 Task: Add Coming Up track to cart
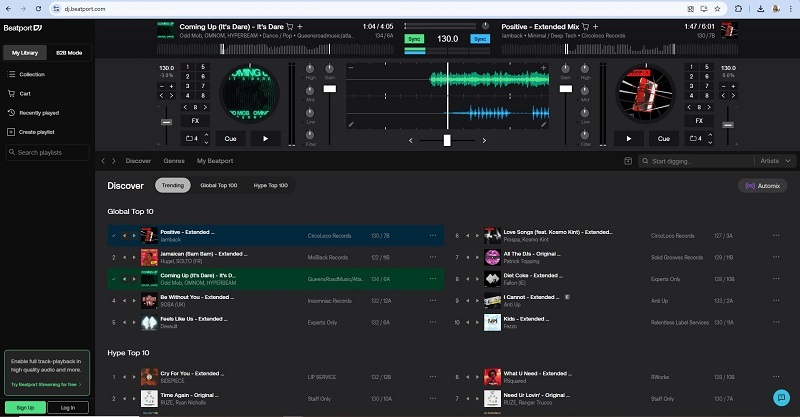(x=290, y=27)
